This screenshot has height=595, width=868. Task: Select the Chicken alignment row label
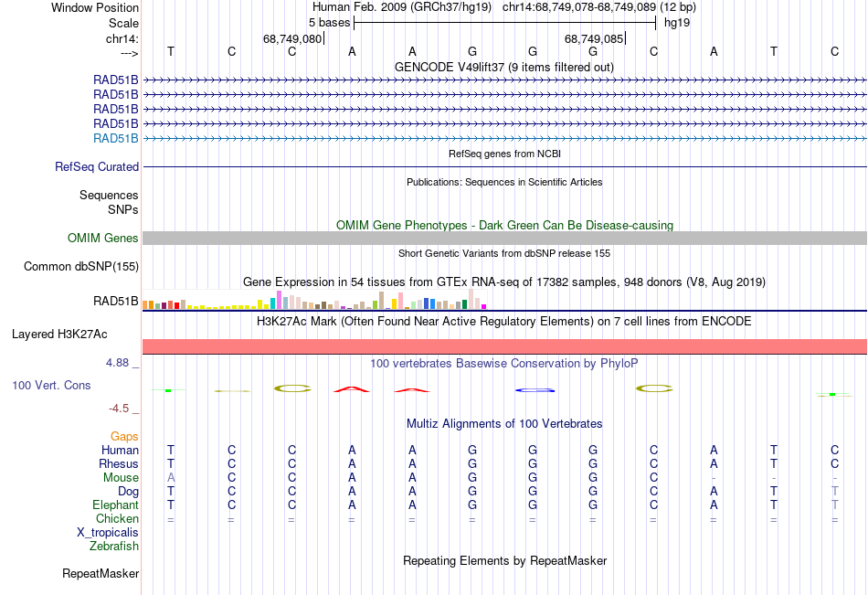(117, 518)
